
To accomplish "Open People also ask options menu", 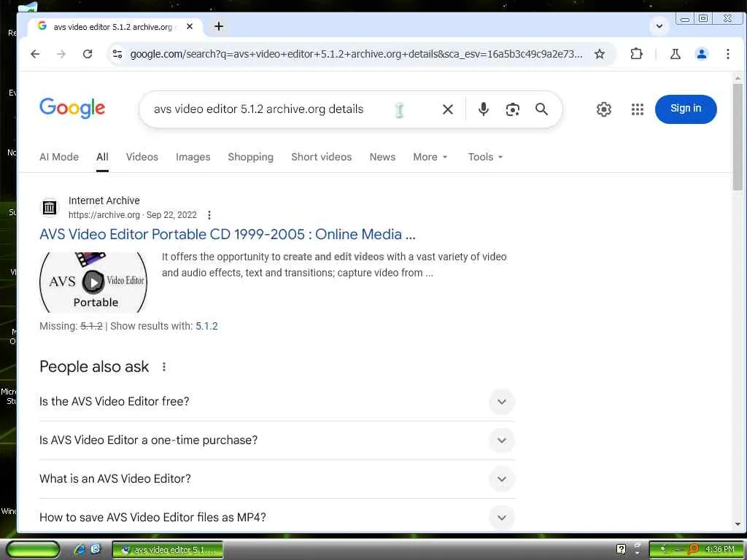I will tap(164, 367).
